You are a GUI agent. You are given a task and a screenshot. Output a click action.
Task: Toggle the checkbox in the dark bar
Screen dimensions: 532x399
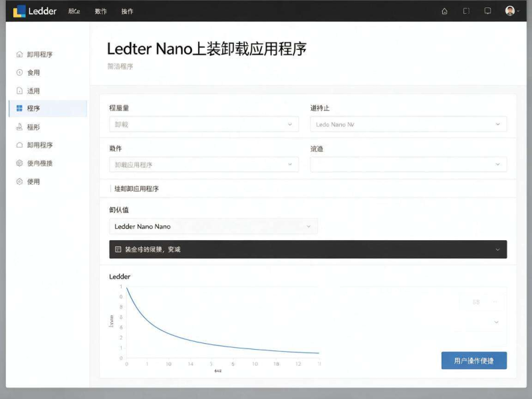pos(118,249)
